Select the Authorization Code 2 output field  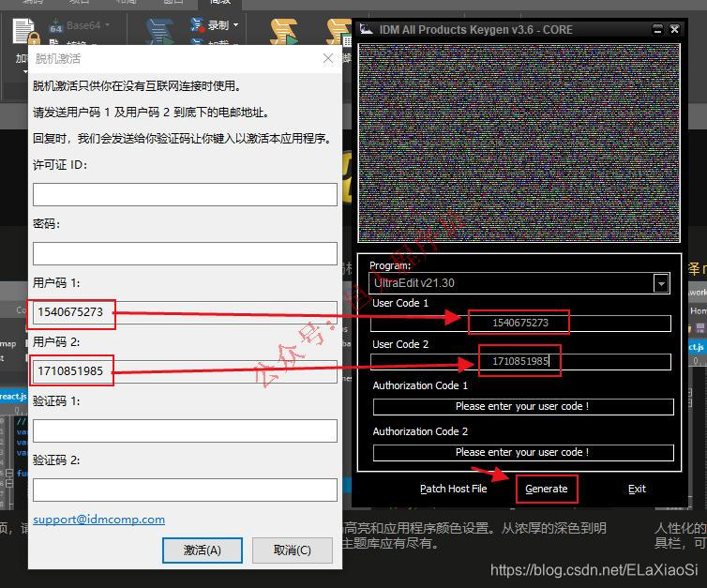[x=523, y=453]
